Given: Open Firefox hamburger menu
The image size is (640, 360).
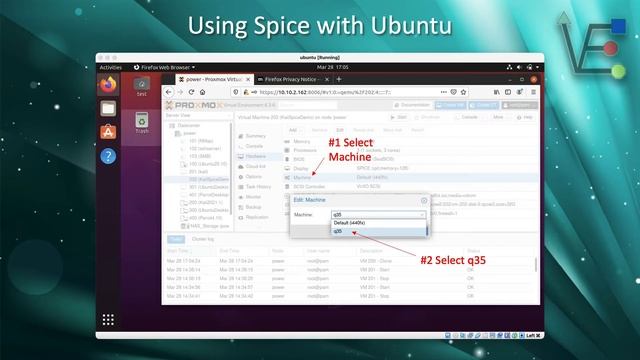Looking at the screenshot, I should point(533,92).
